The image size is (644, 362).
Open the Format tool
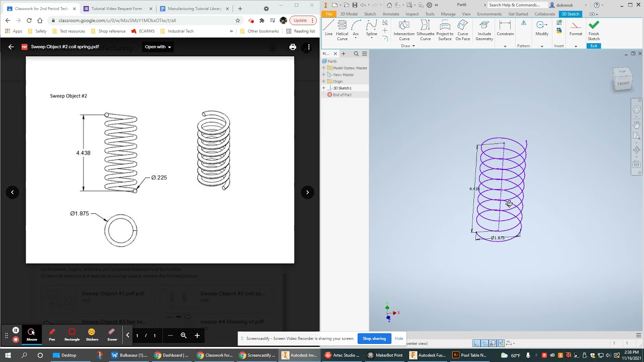click(576, 28)
